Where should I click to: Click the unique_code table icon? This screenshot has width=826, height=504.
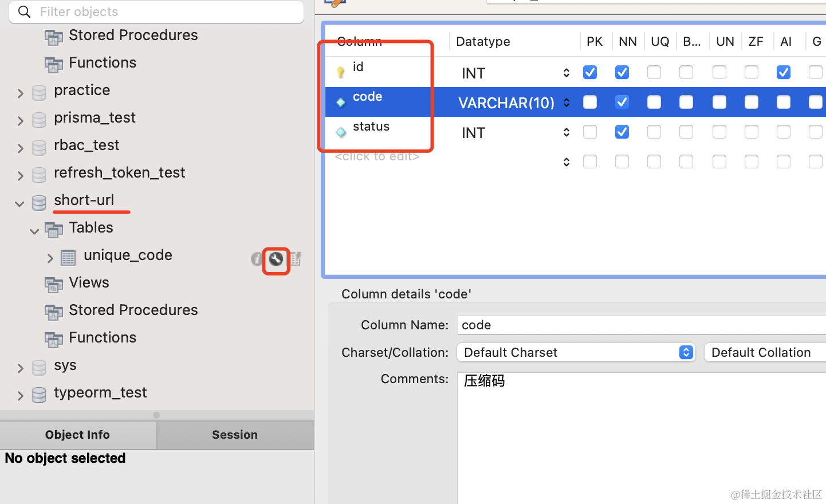[x=68, y=258]
